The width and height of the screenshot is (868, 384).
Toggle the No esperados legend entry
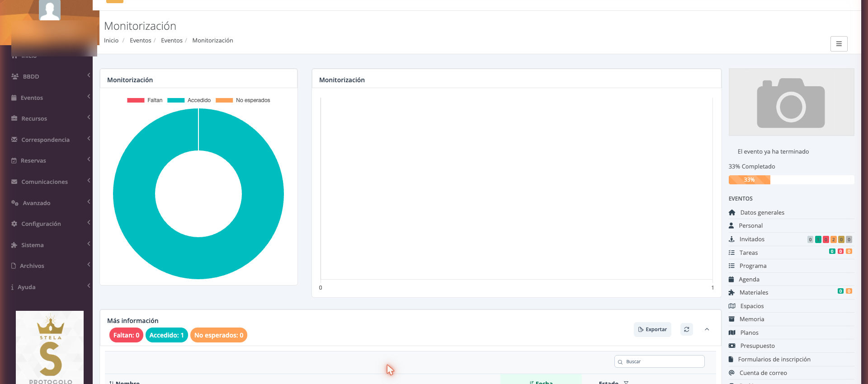243,100
